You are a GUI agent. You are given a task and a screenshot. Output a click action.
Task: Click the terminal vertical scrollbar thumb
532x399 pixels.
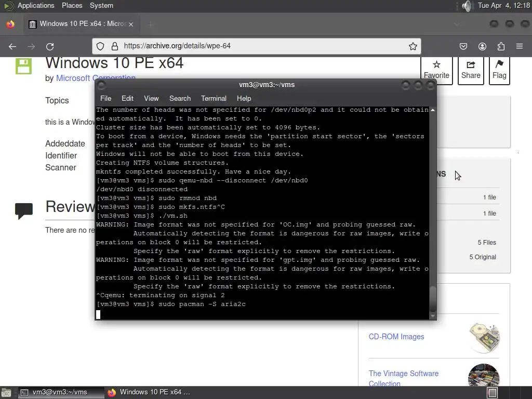[433, 299]
